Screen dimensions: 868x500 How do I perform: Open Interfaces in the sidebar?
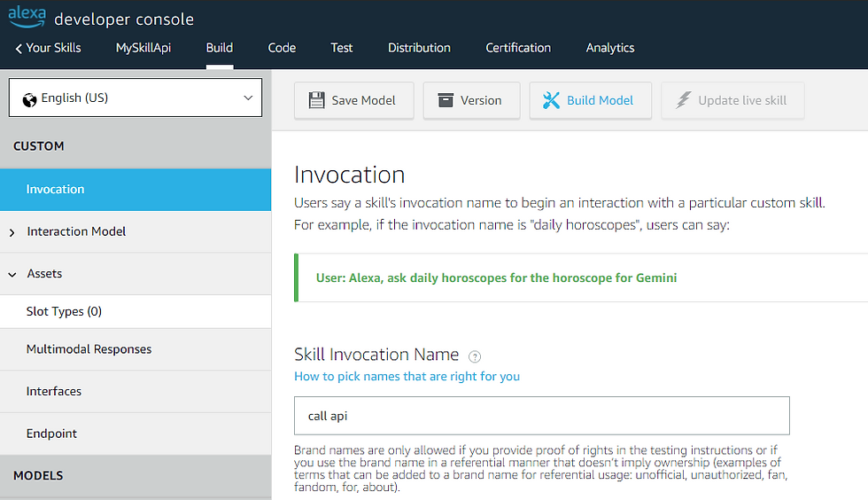(136, 391)
